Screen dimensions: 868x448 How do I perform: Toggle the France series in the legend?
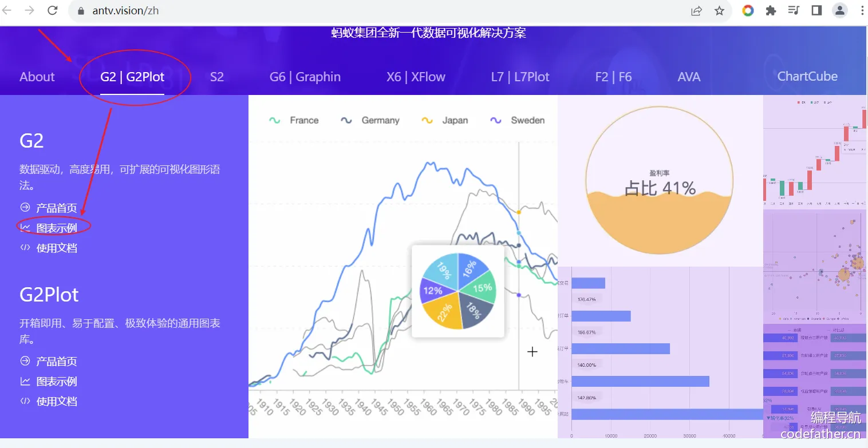[x=294, y=120]
